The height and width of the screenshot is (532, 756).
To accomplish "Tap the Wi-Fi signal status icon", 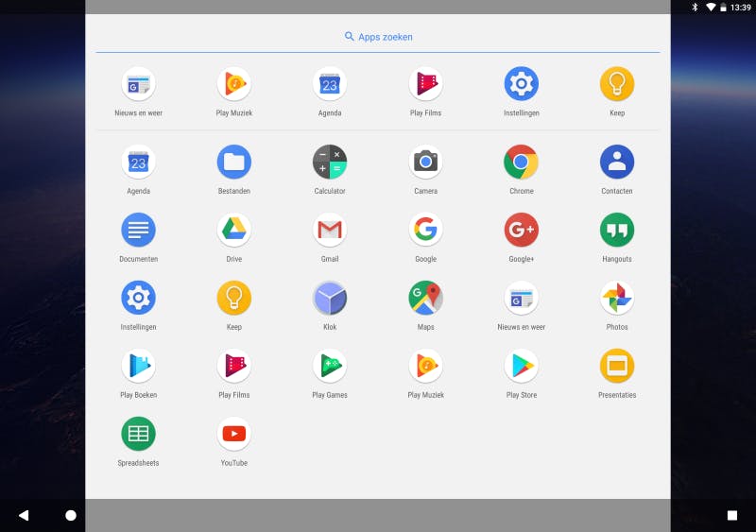I will point(711,8).
